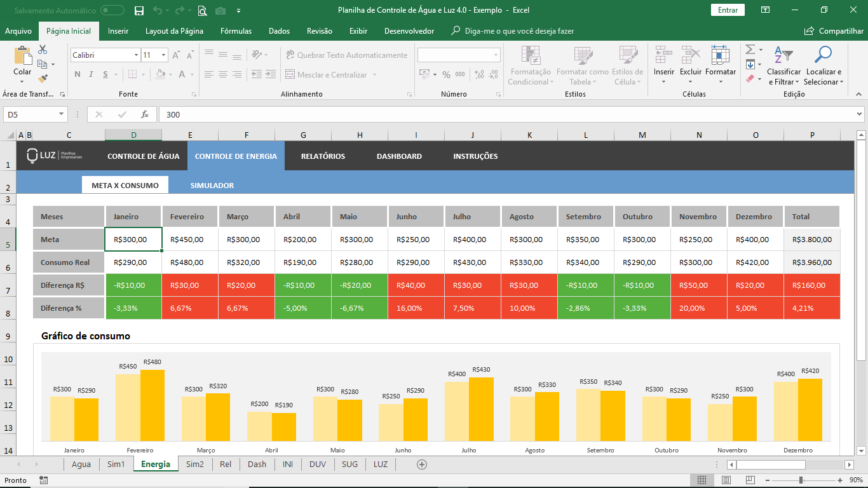Image resolution: width=868 pixels, height=488 pixels.
Task: Toggle Bold (N) formatting
Action: (x=78, y=74)
